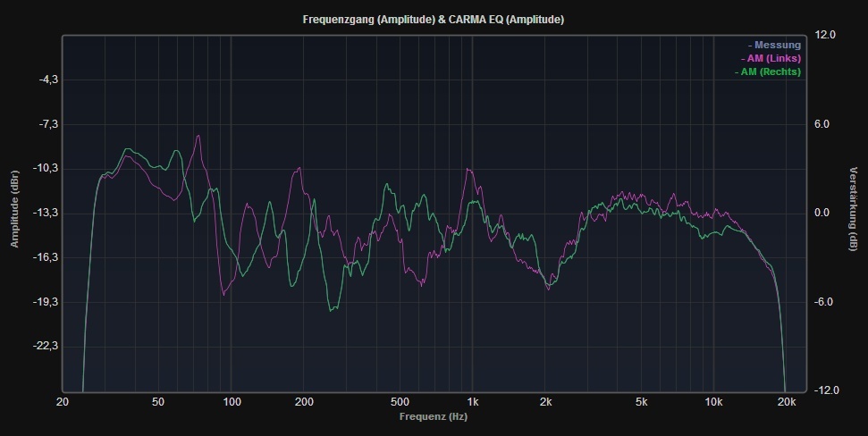868x436 pixels.
Task: Click the green curve's deepest dip near 260 Hz
Action: [333, 310]
